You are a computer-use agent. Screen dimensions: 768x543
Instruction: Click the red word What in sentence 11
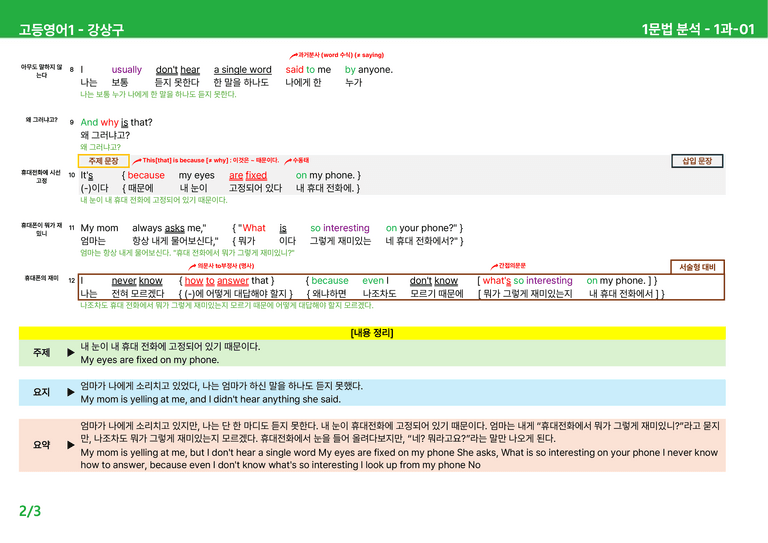pos(254,228)
